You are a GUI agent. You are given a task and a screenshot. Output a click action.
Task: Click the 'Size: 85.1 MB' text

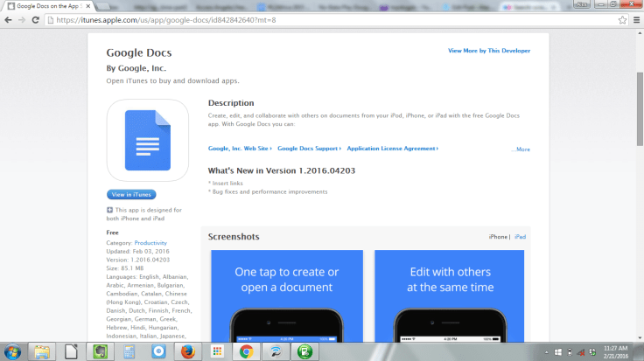pos(125,268)
